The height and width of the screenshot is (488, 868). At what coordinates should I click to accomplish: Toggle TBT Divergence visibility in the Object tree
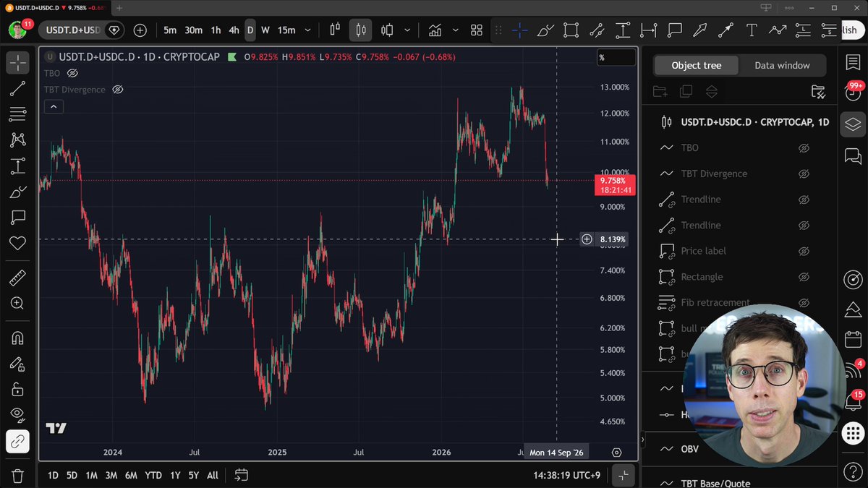click(x=803, y=174)
